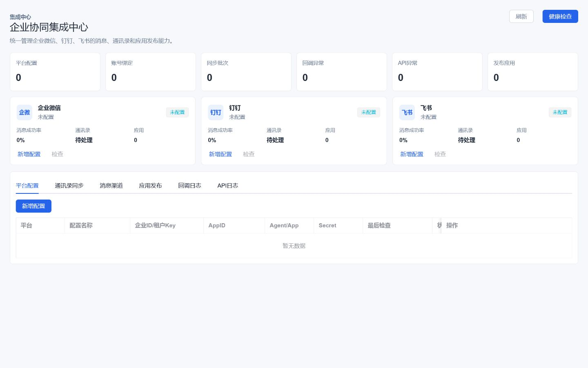This screenshot has width=588, height=368.
Task: Click the 账号绑定 statistic card
Action: point(151,72)
